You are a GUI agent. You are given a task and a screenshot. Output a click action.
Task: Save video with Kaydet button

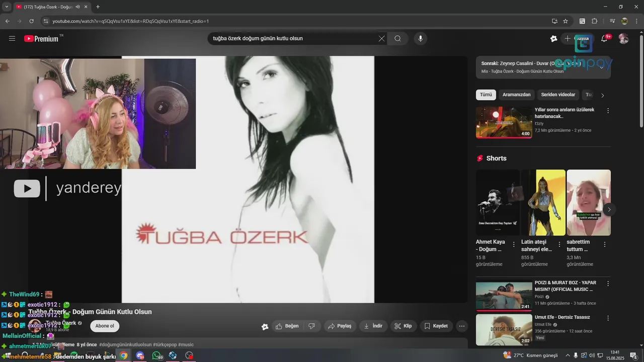(x=436, y=326)
